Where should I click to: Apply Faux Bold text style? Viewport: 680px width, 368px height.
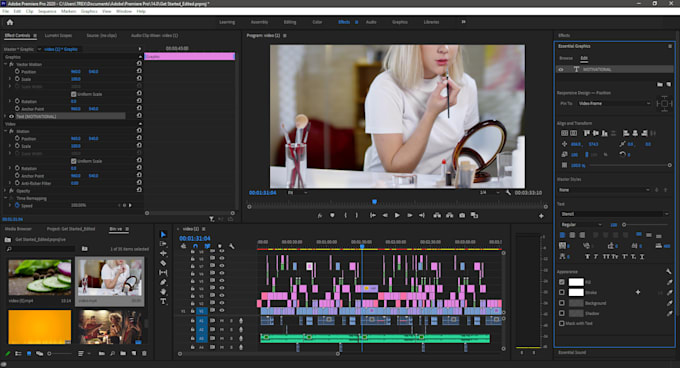coord(587,257)
